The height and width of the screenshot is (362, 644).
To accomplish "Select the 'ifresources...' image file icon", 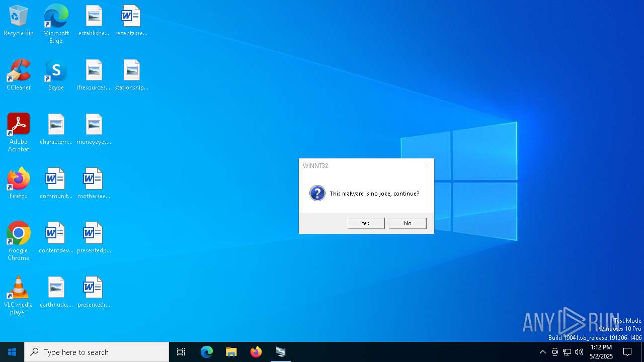I will click(94, 75).
